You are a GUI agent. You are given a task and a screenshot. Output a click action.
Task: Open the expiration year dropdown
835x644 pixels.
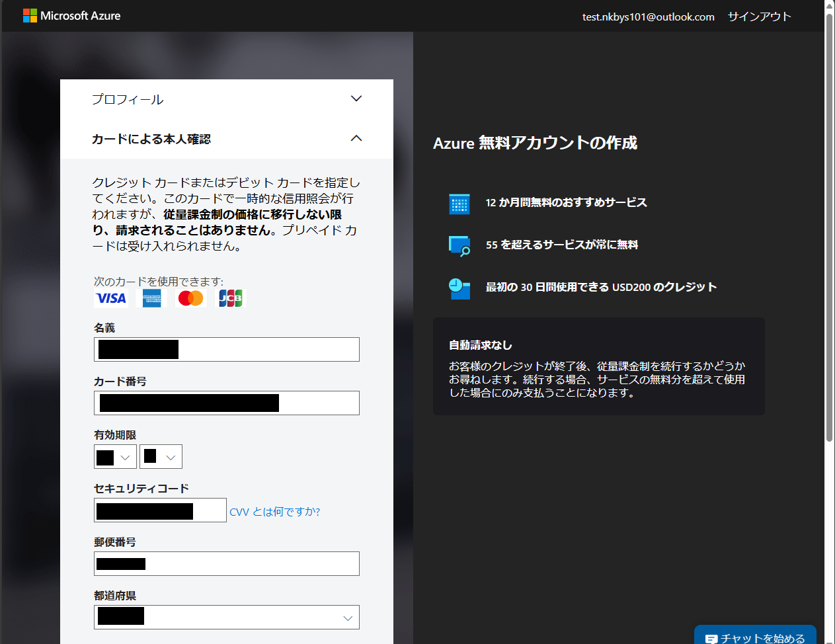161,457
